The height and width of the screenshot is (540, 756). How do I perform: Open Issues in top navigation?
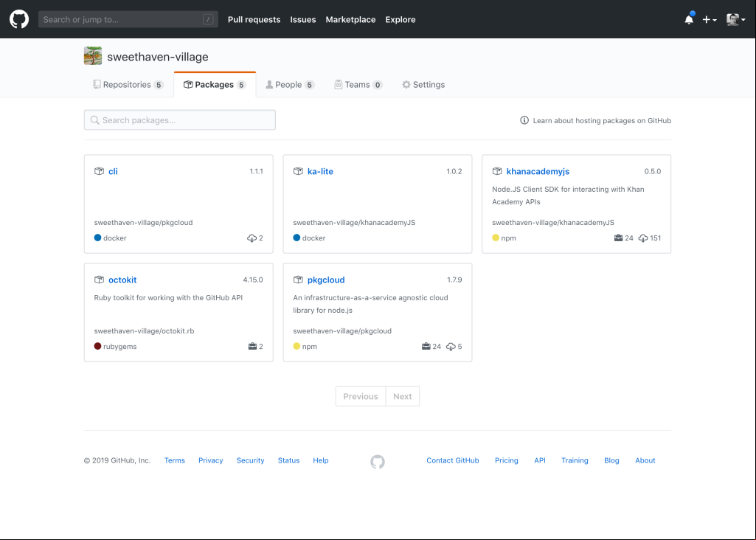pos(303,19)
